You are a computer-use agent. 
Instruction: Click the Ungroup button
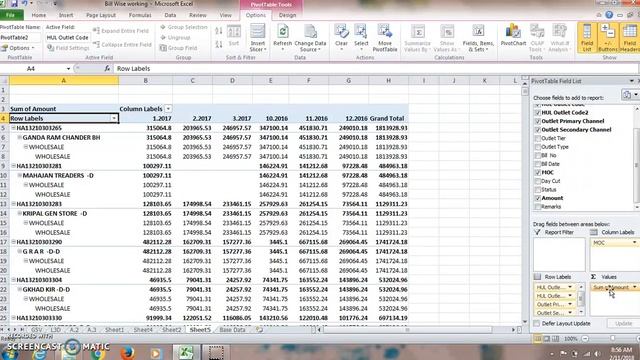tap(176, 38)
